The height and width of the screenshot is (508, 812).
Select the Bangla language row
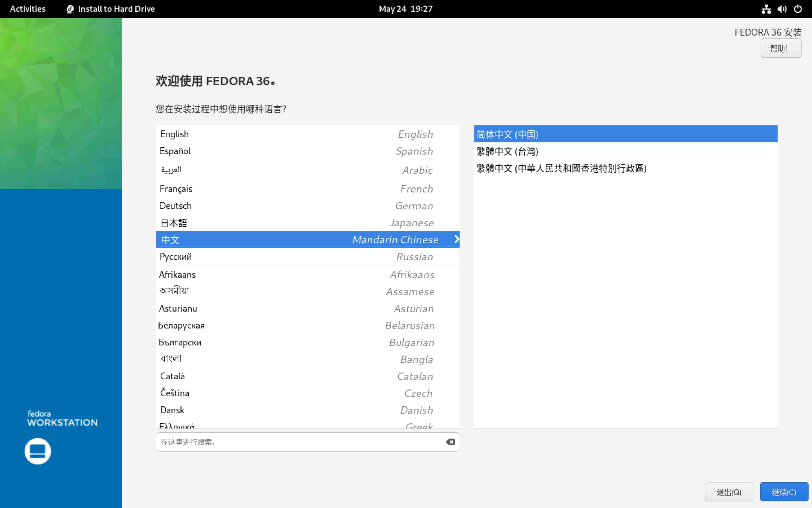pyautogui.click(x=308, y=359)
